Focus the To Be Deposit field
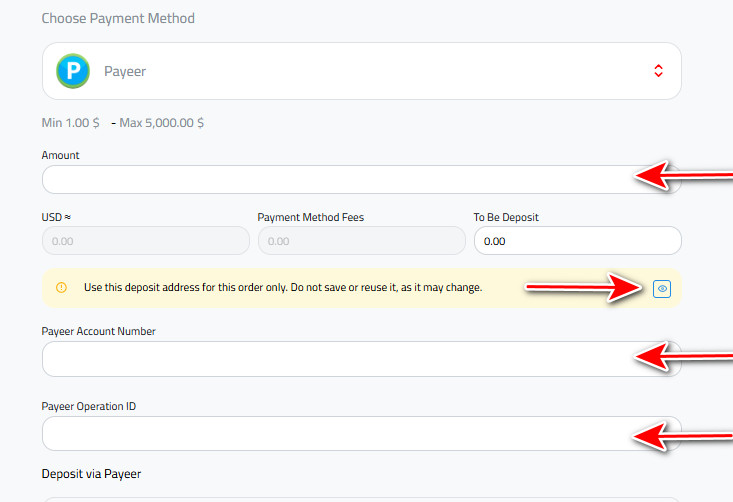 coord(578,241)
